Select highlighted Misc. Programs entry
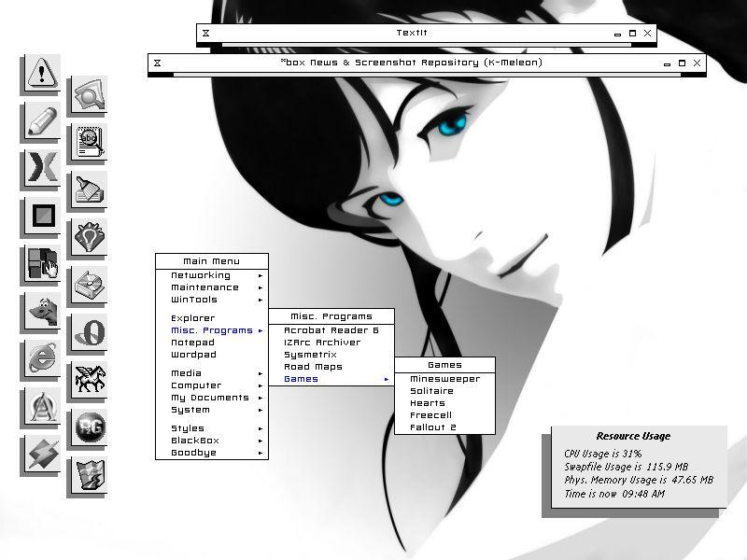 point(212,330)
